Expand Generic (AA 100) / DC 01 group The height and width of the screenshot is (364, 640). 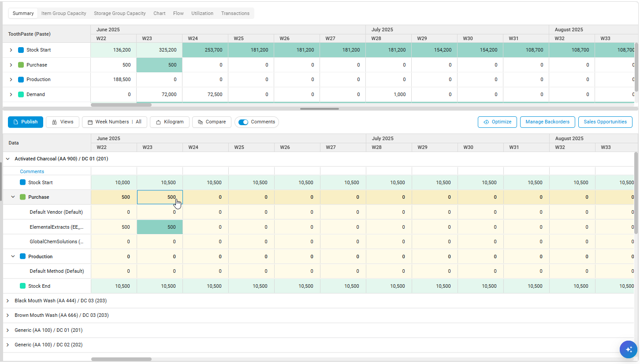coord(7,330)
